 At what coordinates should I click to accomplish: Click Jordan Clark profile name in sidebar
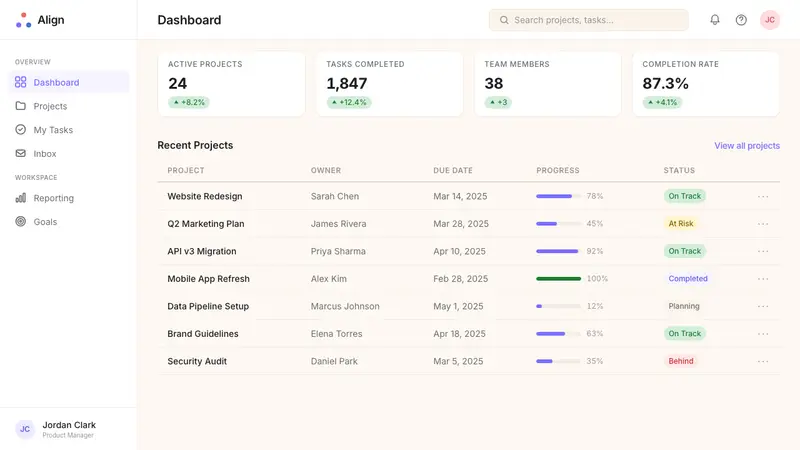[x=69, y=425]
